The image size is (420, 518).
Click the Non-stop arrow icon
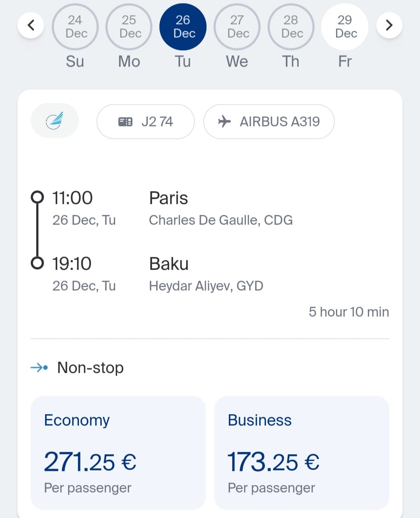[x=39, y=367]
